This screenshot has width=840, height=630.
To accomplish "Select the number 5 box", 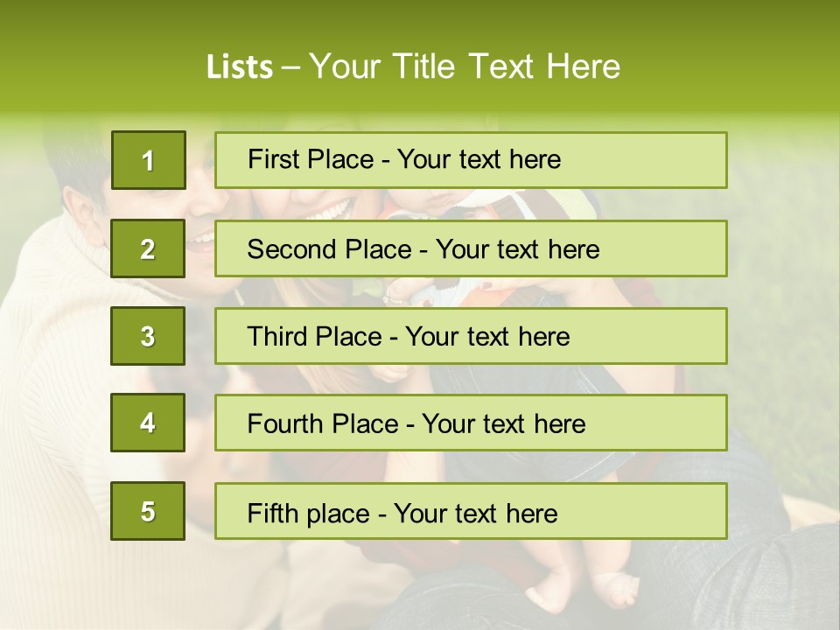I will [148, 511].
